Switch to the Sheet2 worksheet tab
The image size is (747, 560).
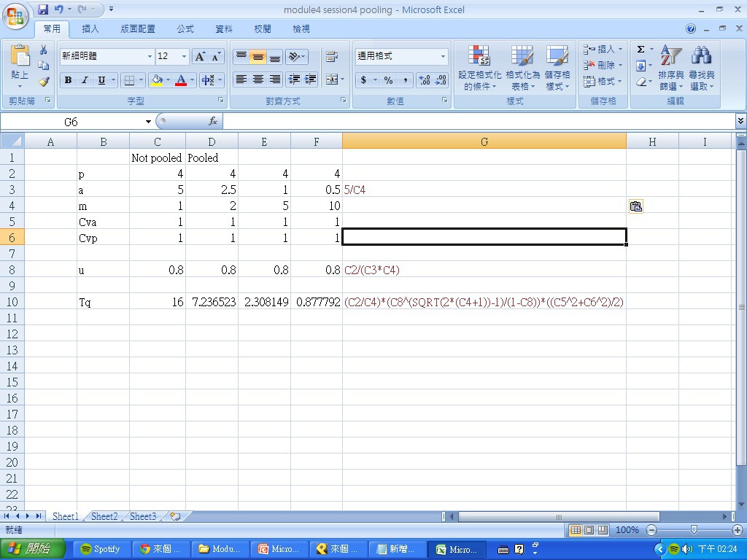[x=104, y=516]
